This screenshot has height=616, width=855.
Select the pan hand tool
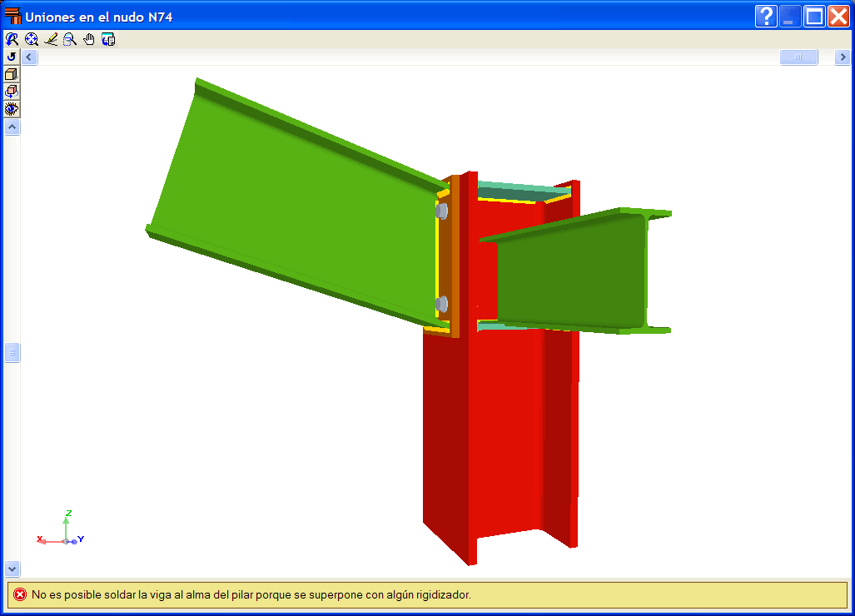pyautogui.click(x=89, y=39)
